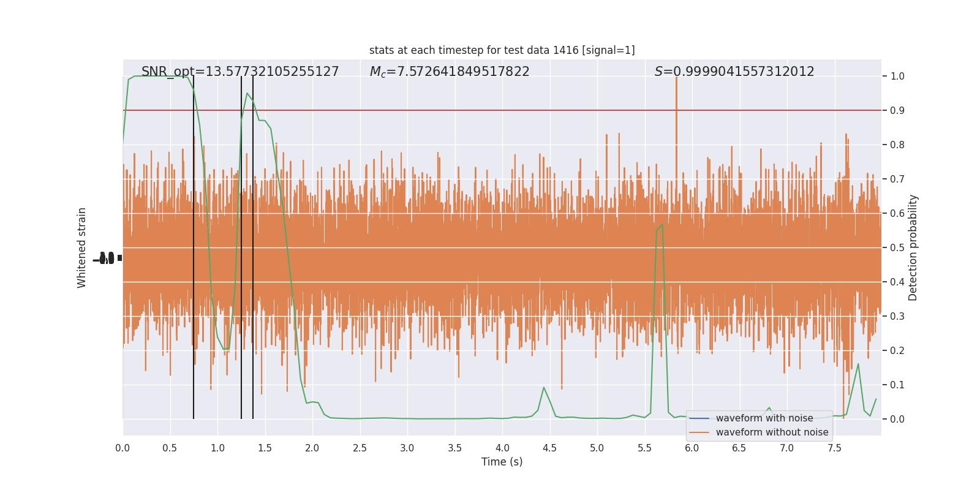Click x-axis tick label 1.0
Screen dimensions: 980x490
coord(217,448)
